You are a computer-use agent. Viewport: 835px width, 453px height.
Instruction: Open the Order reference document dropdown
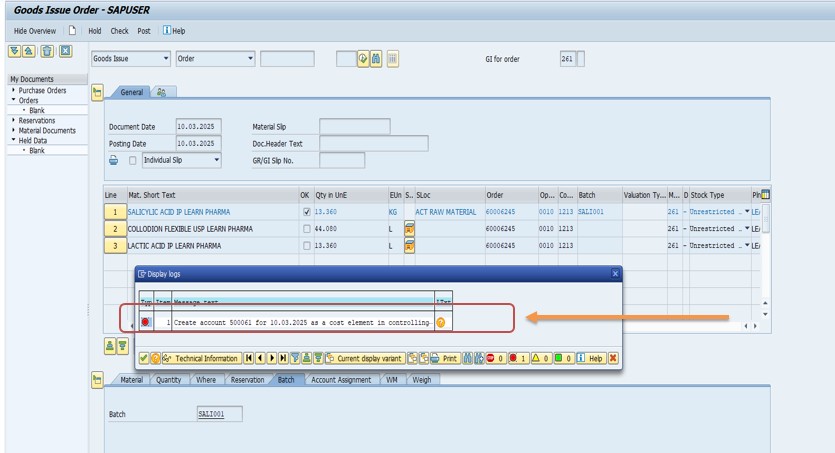[250, 59]
